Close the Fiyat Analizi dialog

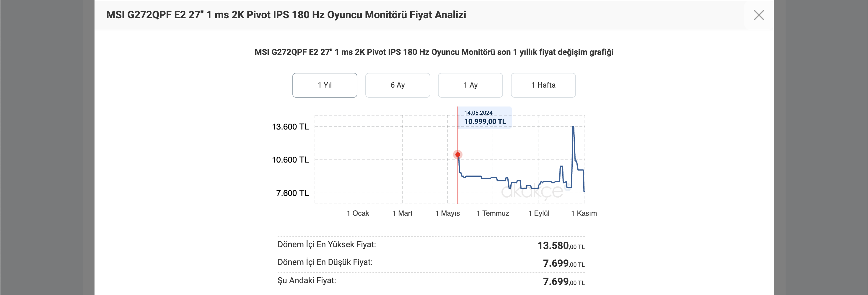point(758,15)
